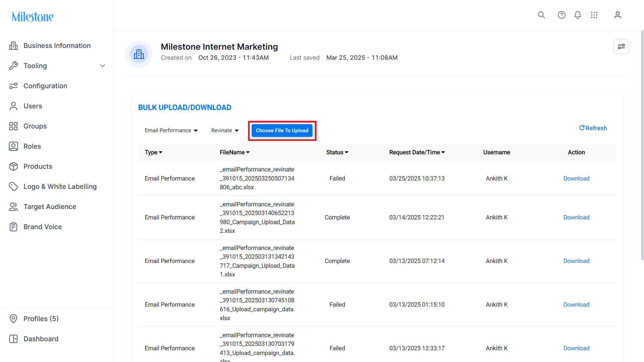Download the 03/25/2025 failed file
The height and width of the screenshot is (362, 644).
coord(576,178)
